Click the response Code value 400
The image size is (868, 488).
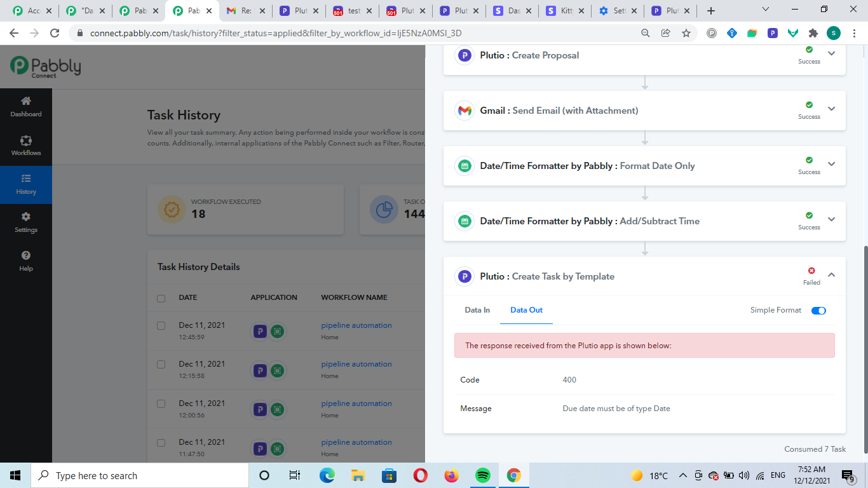click(x=569, y=380)
